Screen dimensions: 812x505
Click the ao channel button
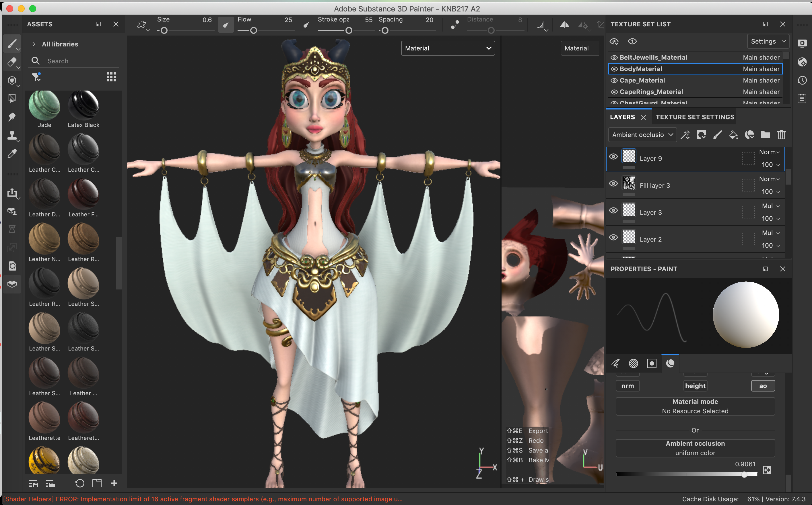point(763,386)
